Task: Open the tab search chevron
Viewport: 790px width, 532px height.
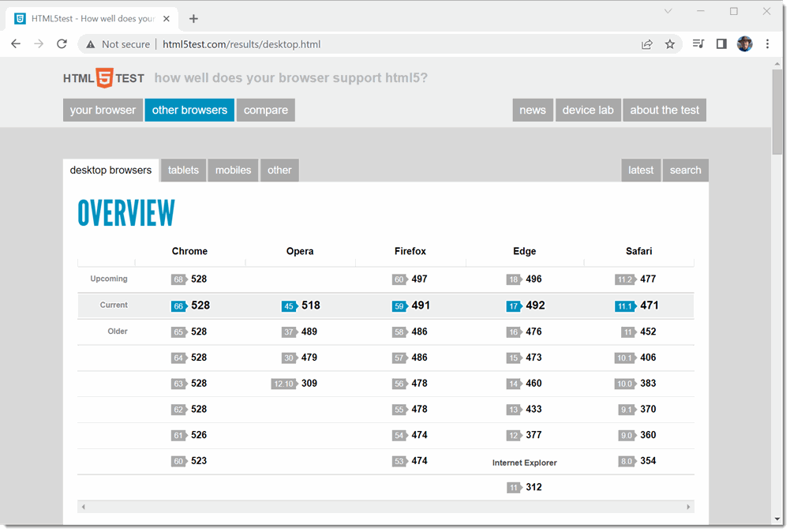Action: click(x=668, y=11)
